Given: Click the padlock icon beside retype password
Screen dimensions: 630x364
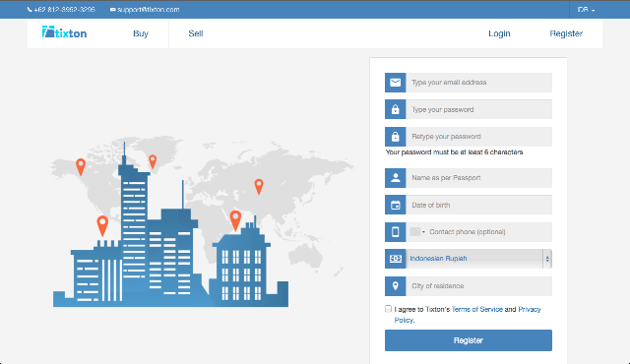Looking at the screenshot, I should pos(396,137).
